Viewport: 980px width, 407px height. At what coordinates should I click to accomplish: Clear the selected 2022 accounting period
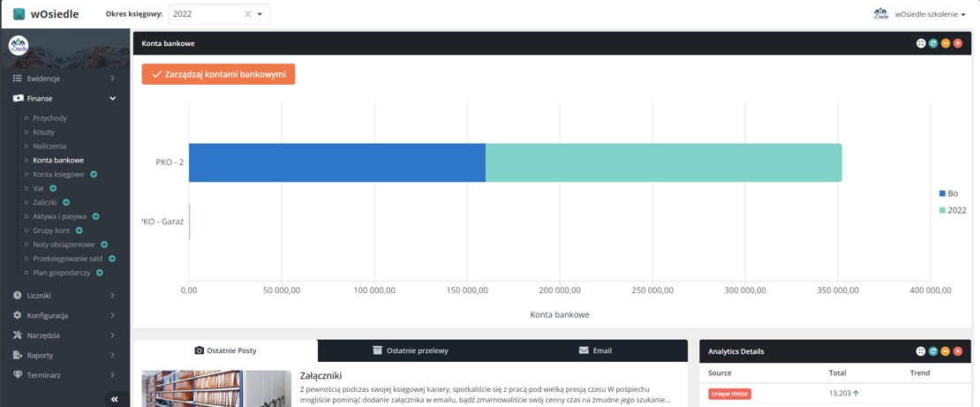pyautogui.click(x=248, y=14)
